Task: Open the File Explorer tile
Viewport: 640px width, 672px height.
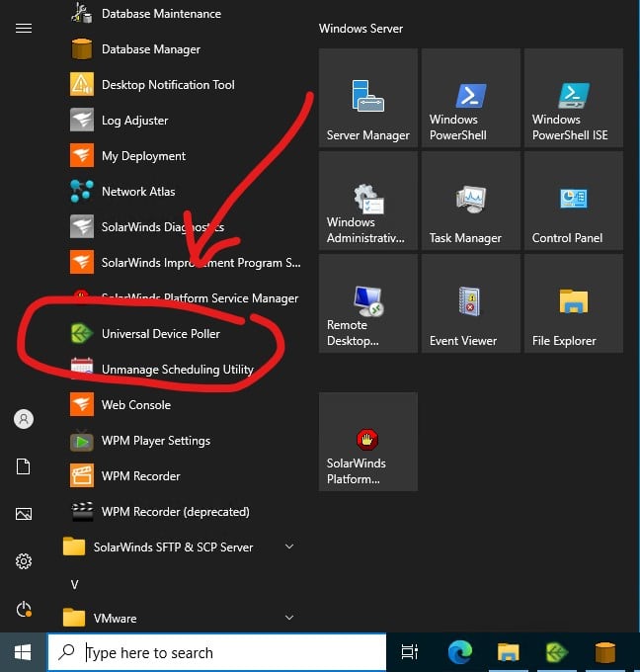Action: click(574, 303)
